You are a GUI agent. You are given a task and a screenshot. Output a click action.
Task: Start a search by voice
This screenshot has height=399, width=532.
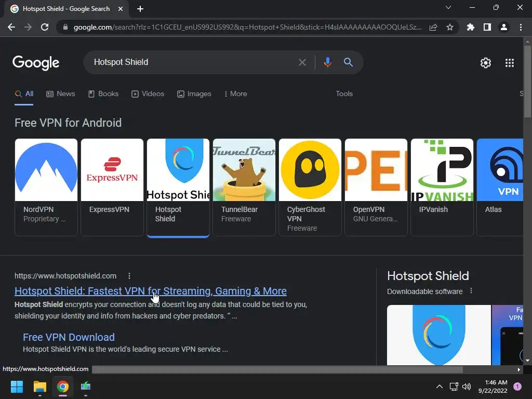327,62
